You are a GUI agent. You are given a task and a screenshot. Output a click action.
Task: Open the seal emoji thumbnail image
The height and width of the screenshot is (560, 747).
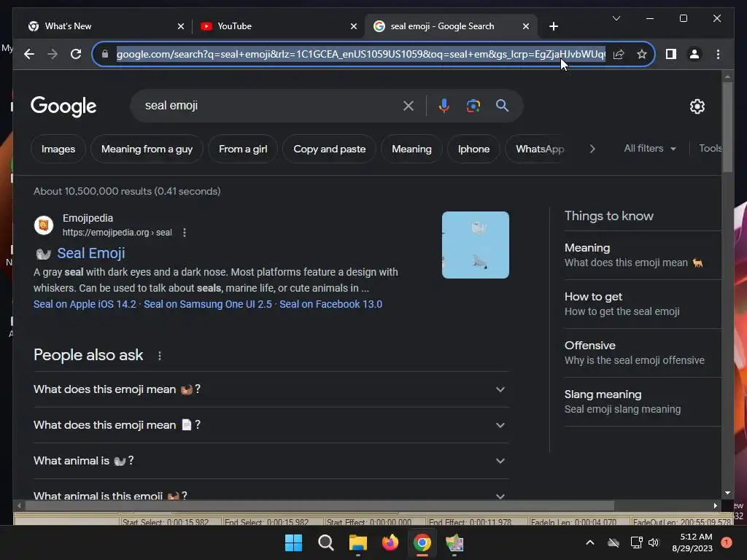(x=476, y=245)
